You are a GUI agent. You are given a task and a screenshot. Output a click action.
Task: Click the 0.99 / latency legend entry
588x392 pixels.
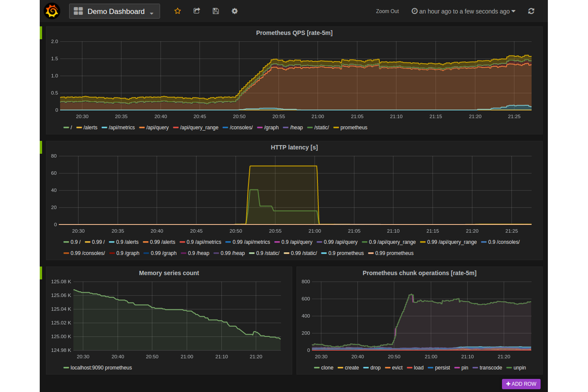(98, 242)
